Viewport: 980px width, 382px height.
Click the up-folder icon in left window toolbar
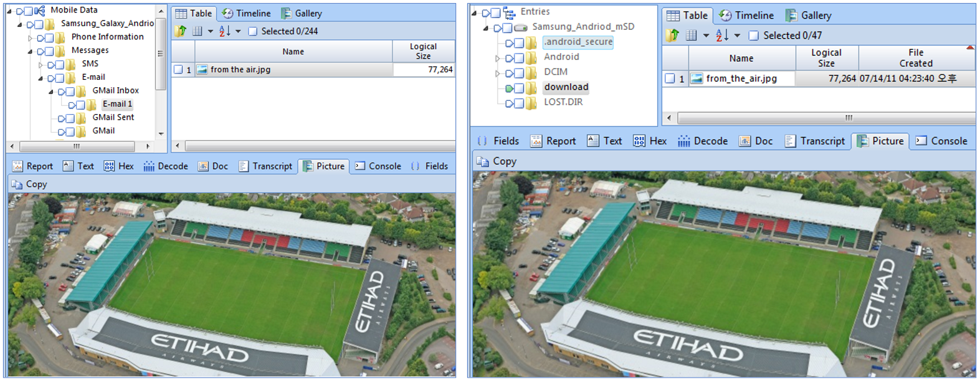tap(181, 31)
